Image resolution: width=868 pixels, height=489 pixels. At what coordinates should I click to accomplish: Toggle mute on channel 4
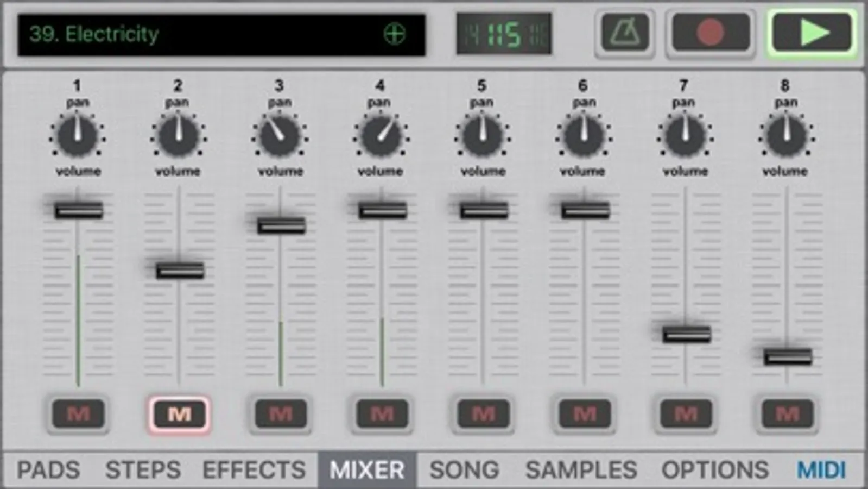click(382, 414)
